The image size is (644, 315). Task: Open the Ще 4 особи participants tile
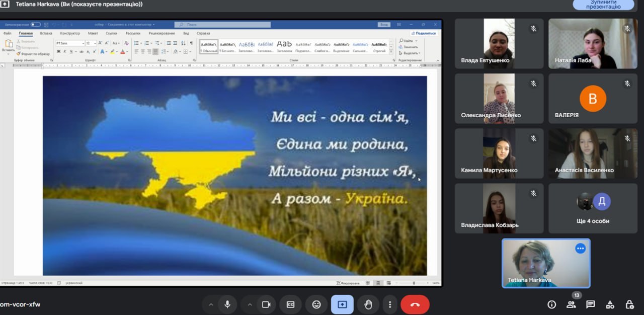point(592,208)
